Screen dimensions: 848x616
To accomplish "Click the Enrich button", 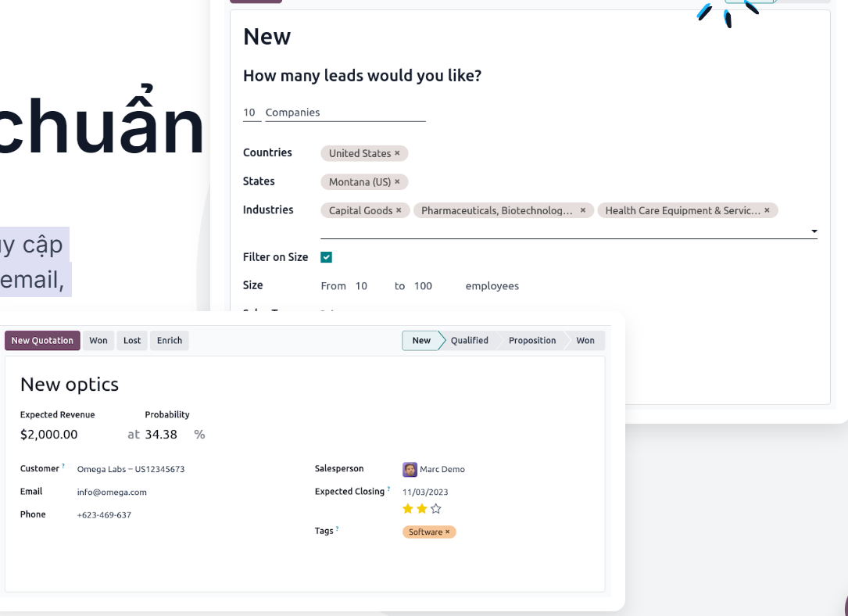I will 170,341.
